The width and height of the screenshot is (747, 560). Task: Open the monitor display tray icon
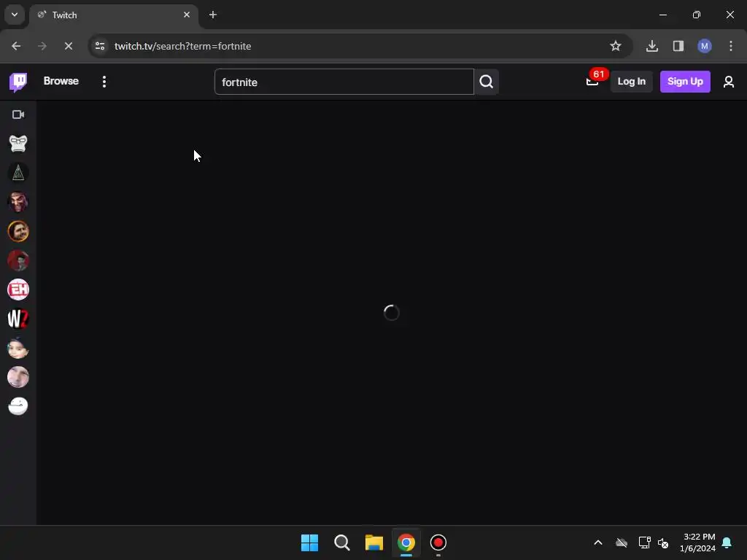(x=644, y=542)
